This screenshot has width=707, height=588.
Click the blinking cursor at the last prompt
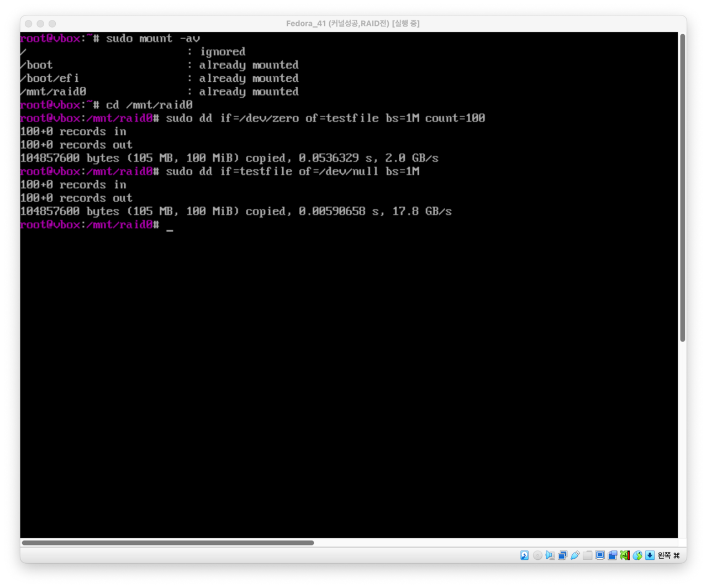[x=170, y=225]
